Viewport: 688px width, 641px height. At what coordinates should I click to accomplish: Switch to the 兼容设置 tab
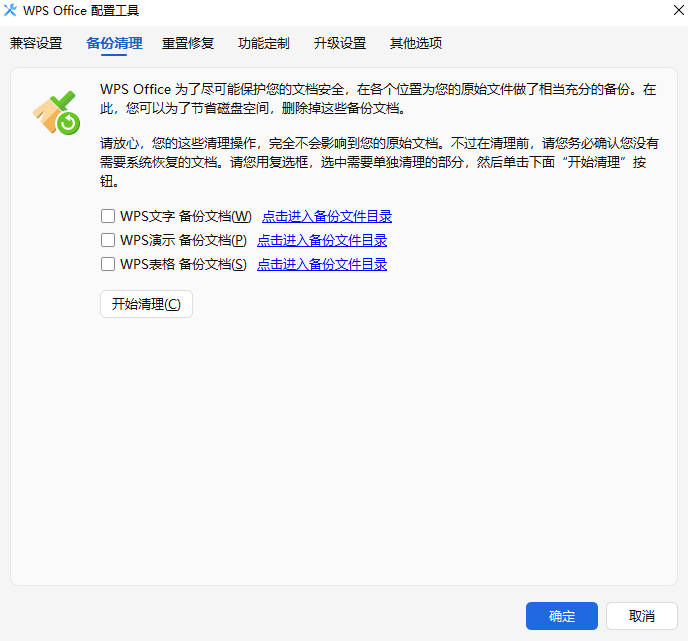click(x=36, y=43)
